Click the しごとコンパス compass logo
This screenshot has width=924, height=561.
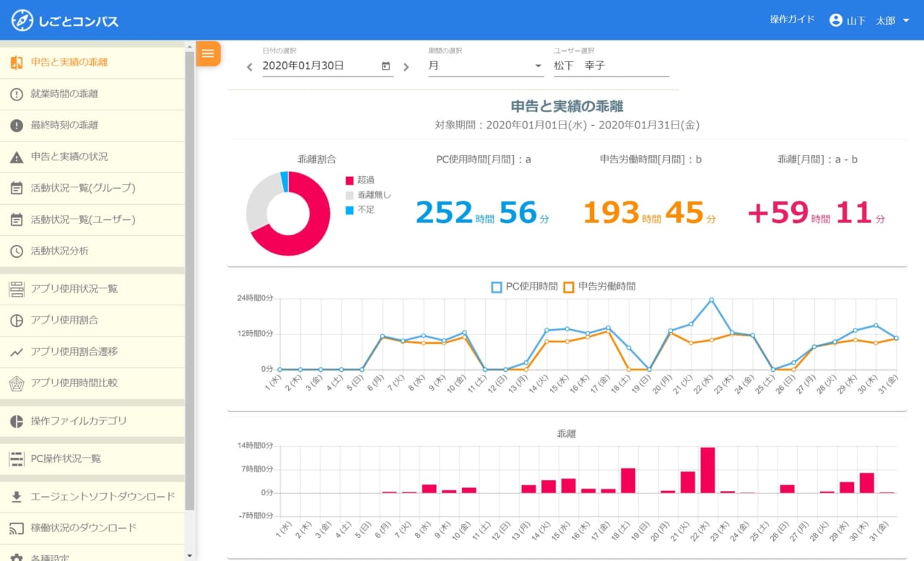(22, 20)
